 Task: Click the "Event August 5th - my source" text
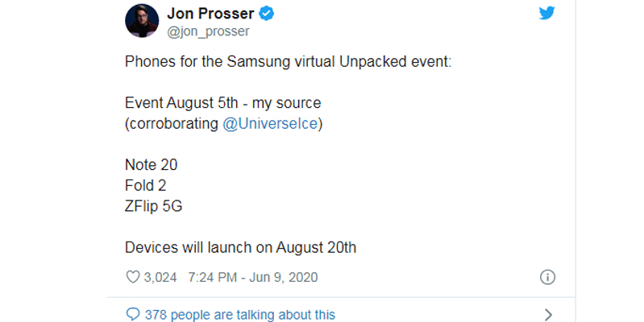pos(223,103)
